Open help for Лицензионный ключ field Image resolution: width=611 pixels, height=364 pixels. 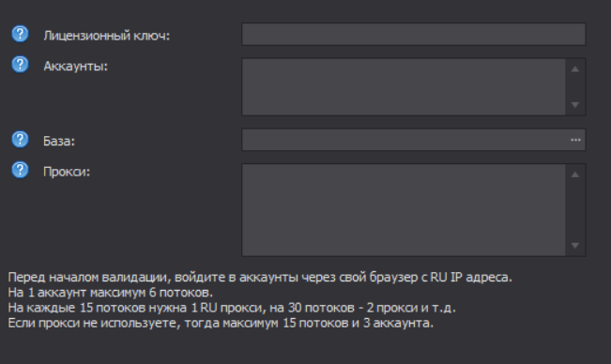20,34
